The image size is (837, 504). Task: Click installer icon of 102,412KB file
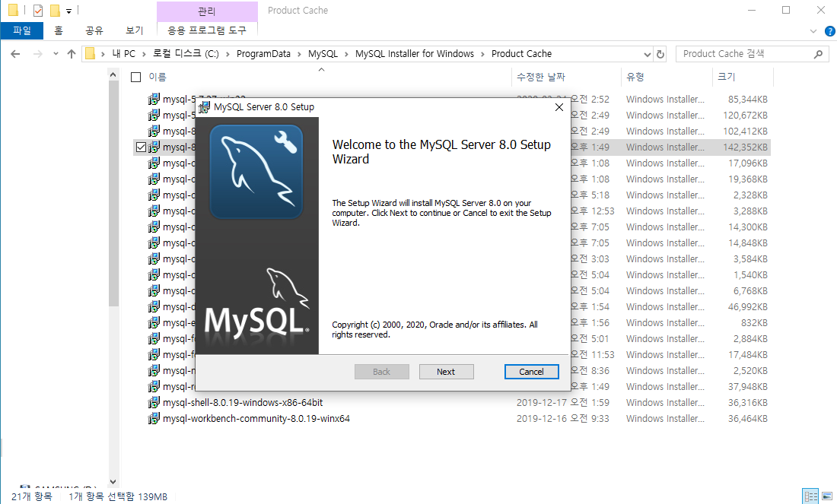[154, 132]
